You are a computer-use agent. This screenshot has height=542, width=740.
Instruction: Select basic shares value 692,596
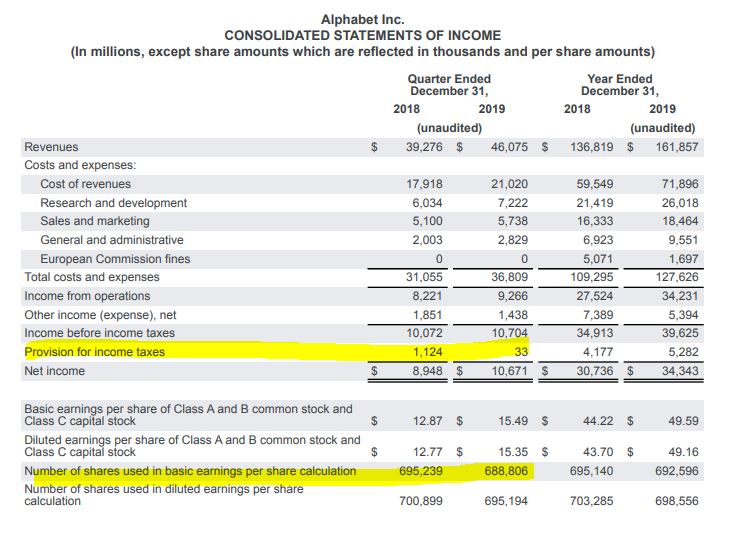pos(677,471)
